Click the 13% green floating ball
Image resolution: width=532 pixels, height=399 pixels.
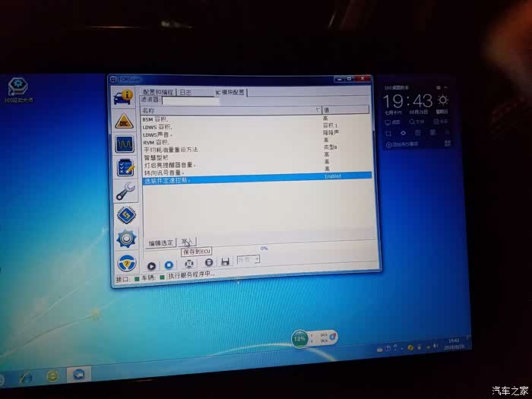[x=299, y=339]
